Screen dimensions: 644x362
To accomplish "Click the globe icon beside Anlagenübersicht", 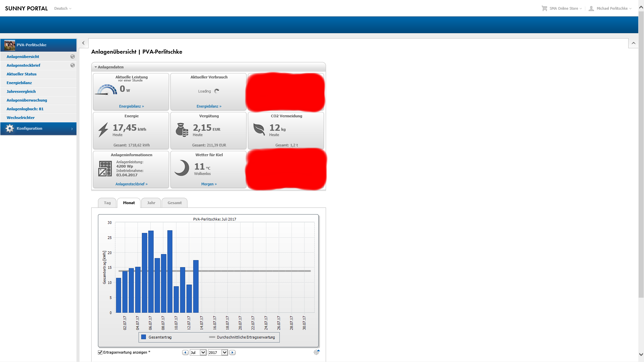I will coord(72,57).
